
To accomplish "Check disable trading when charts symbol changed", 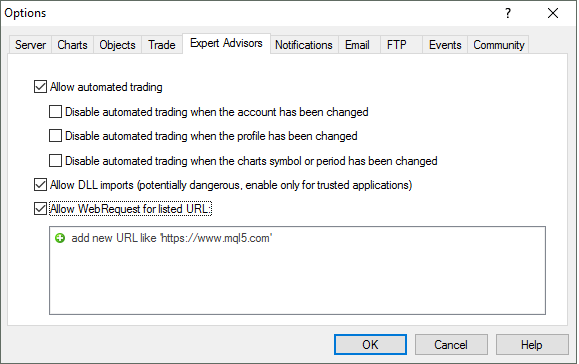I will coord(55,161).
